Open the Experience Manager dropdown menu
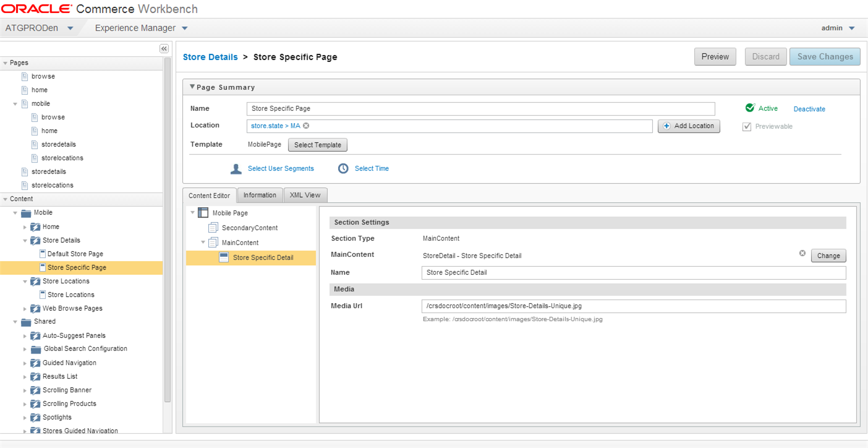This screenshot has width=868, height=448. pos(185,28)
